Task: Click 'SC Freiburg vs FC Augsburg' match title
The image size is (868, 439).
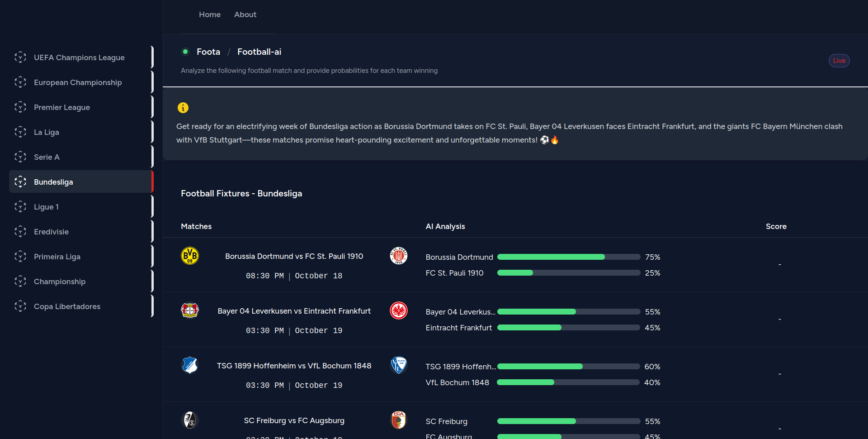Action: [x=294, y=420]
